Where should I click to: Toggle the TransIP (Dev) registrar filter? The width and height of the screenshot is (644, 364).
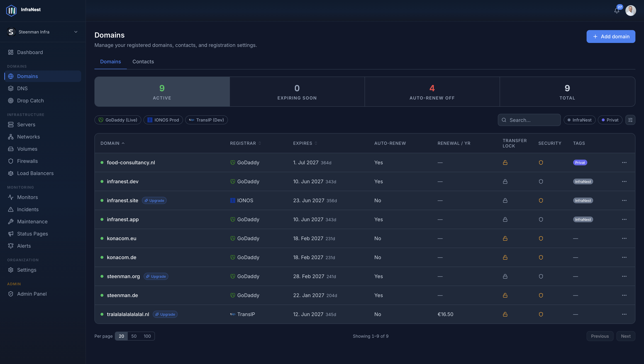(206, 120)
